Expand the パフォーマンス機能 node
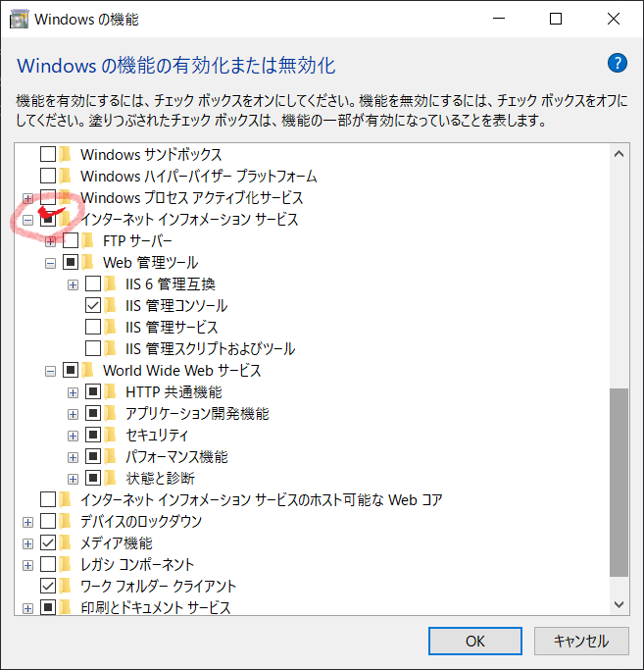This screenshot has height=670, width=644. pos(74,458)
